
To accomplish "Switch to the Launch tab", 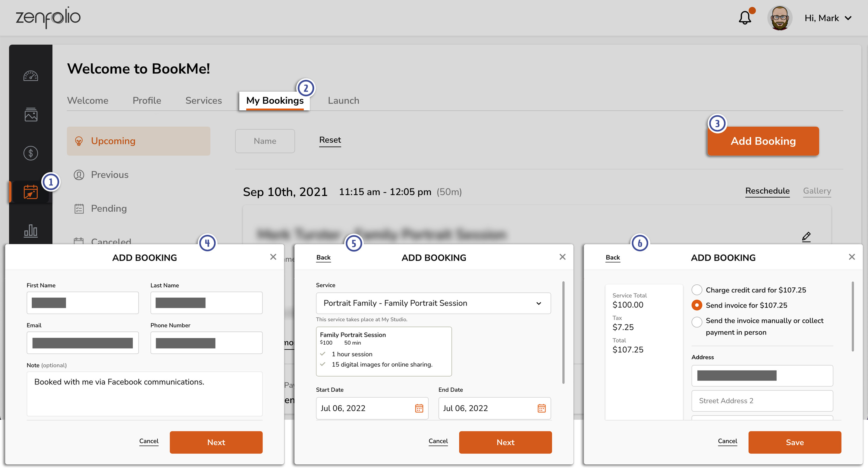I will (x=343, y=100).
